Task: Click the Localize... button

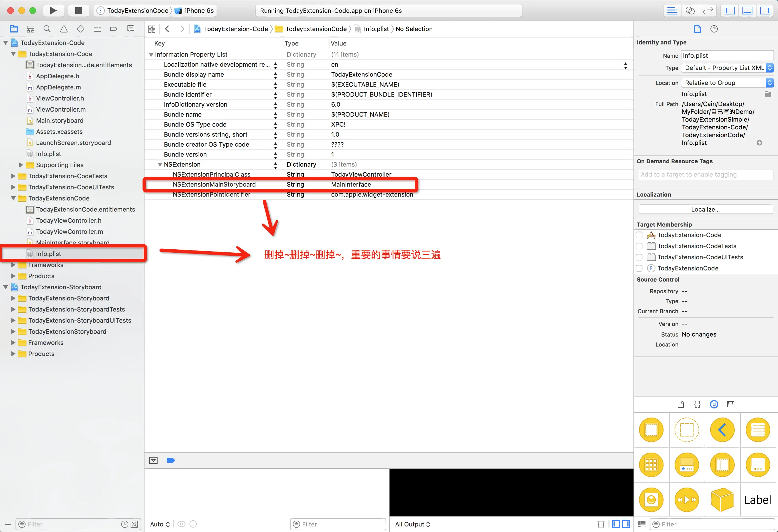Action: [705, 209]
